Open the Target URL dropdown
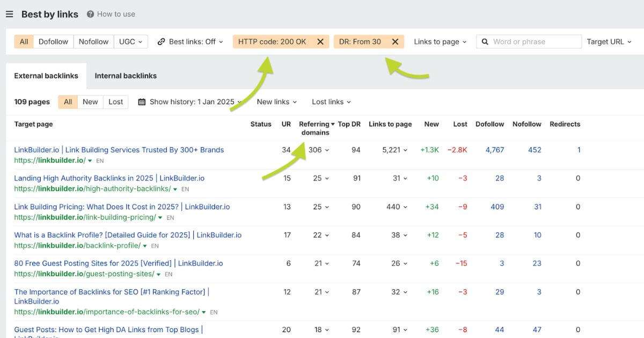The width and height of the screenshot is (644, 338). click(609, 41)
